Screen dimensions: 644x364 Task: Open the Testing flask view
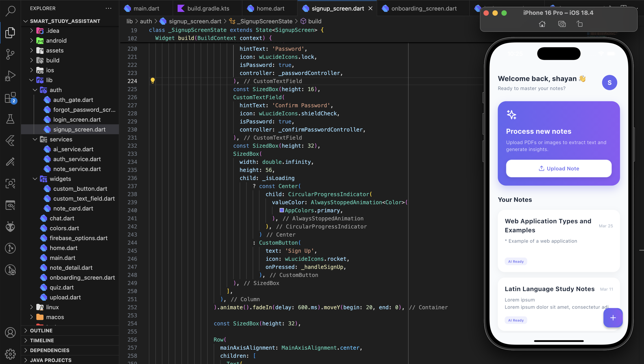[x=10, y=119]
